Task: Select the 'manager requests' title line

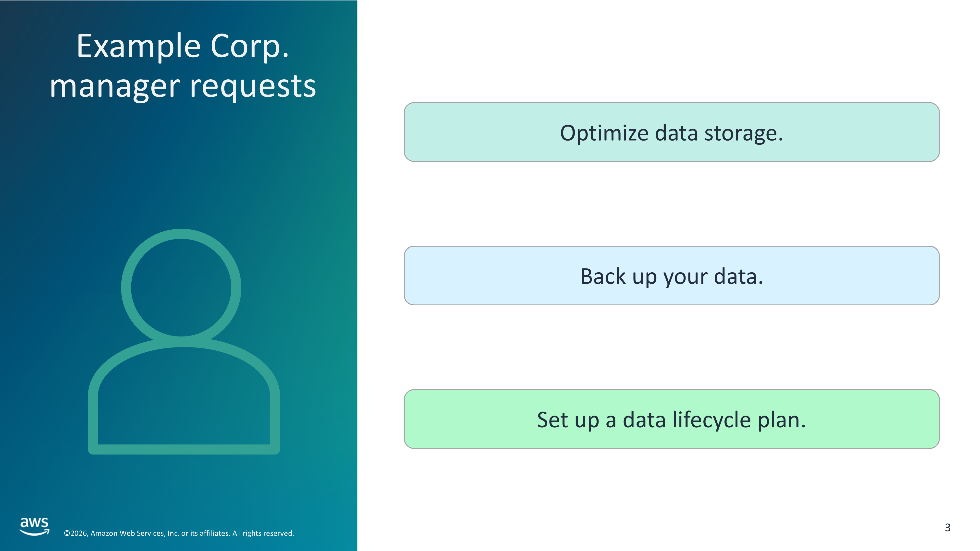Action: (183, 86)
